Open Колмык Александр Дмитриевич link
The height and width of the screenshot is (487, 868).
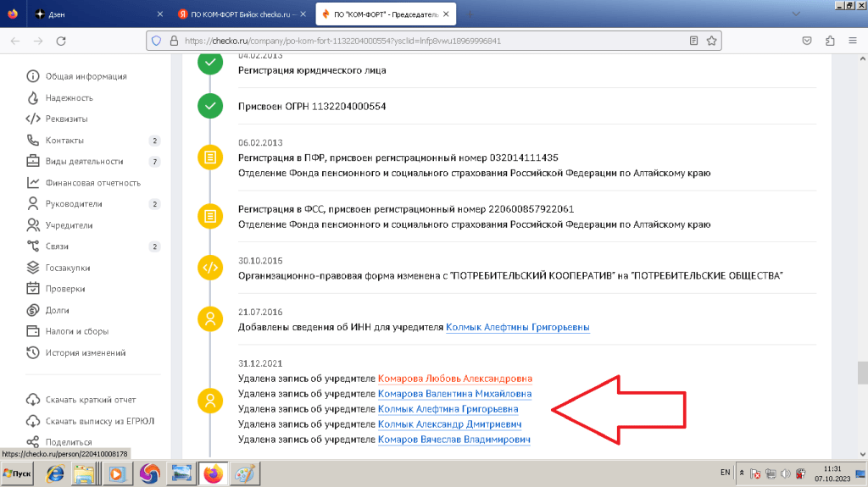[x=448, y=424]
